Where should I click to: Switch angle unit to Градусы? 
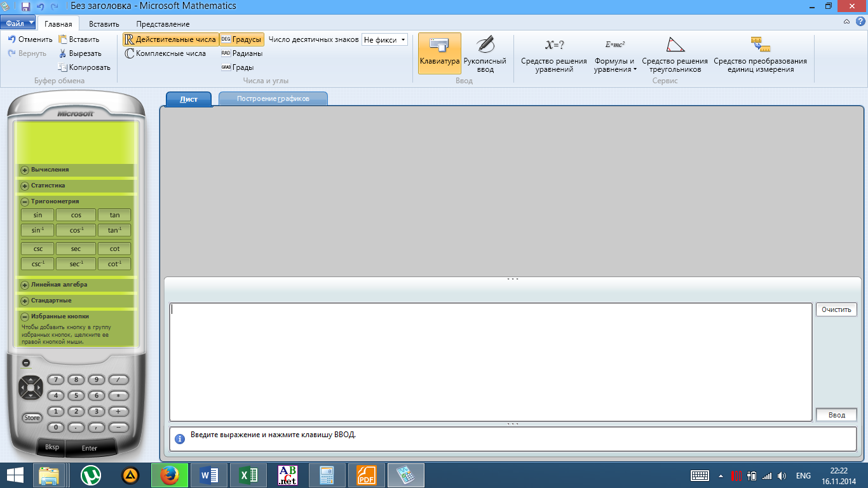[241, 39]
